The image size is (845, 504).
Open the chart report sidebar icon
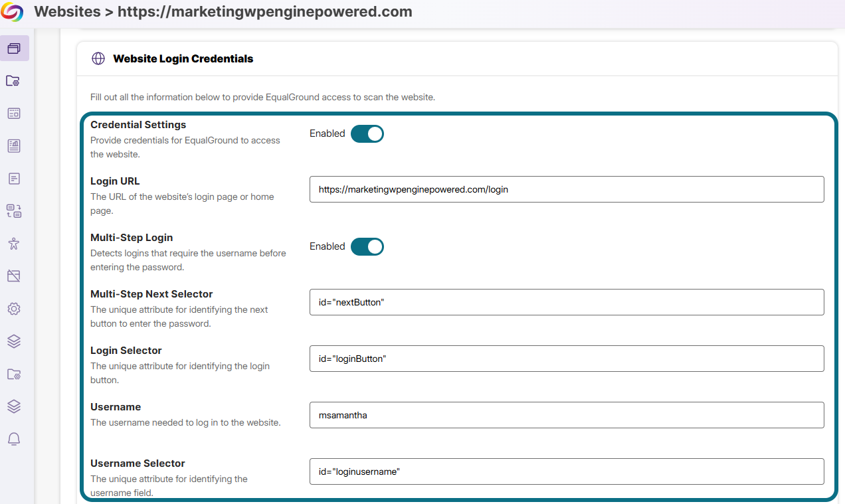coord(14,146)
